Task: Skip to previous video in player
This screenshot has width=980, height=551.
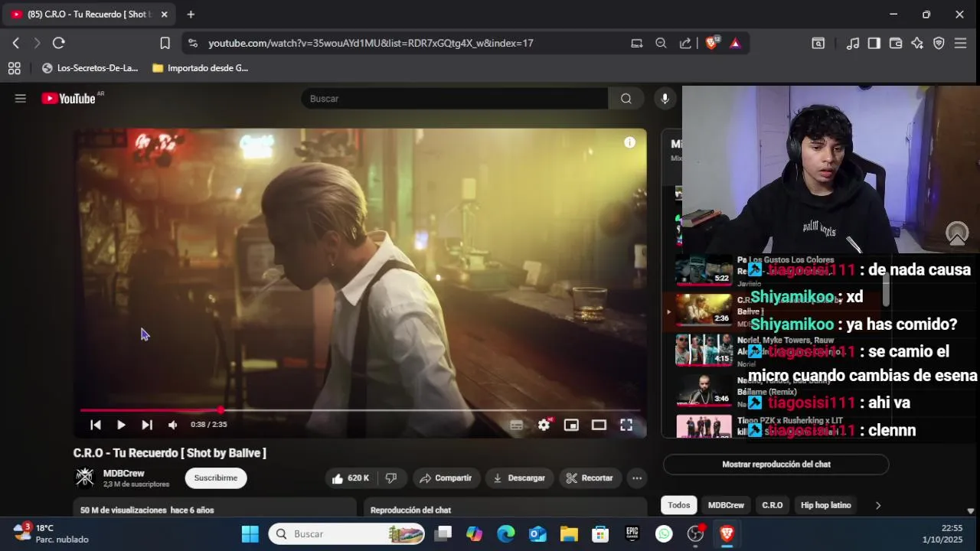Action: pos(96,425)
